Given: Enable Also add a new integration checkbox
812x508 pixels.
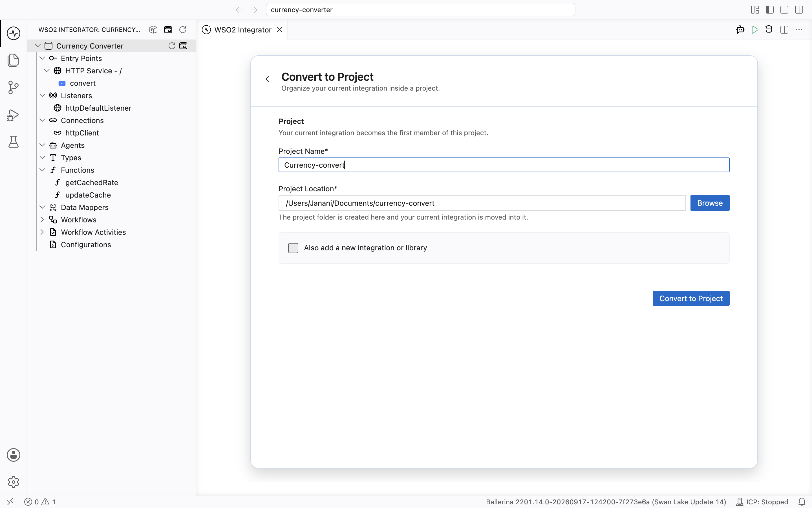Looking at the screenshot, I should coord(293,248).
